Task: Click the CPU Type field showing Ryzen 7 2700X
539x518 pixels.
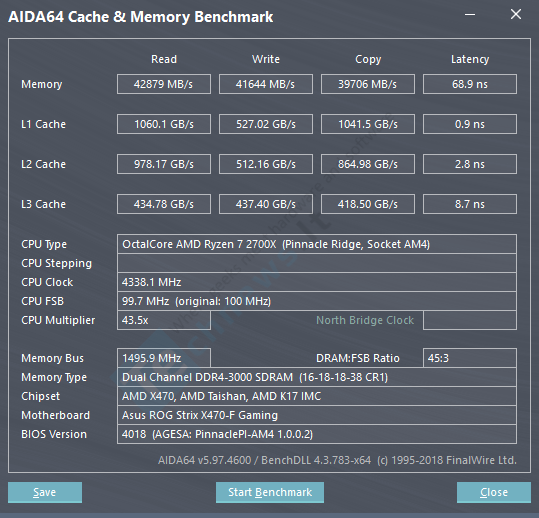Action: coord(317,244)
